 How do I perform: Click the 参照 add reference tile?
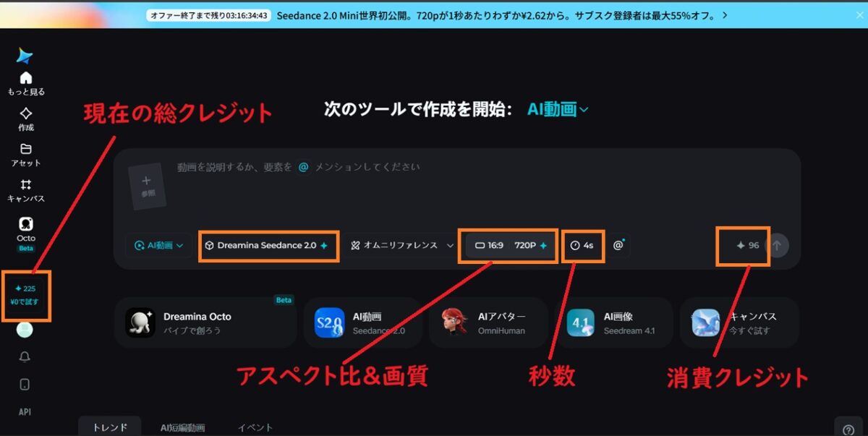click(x=148, y=187)
